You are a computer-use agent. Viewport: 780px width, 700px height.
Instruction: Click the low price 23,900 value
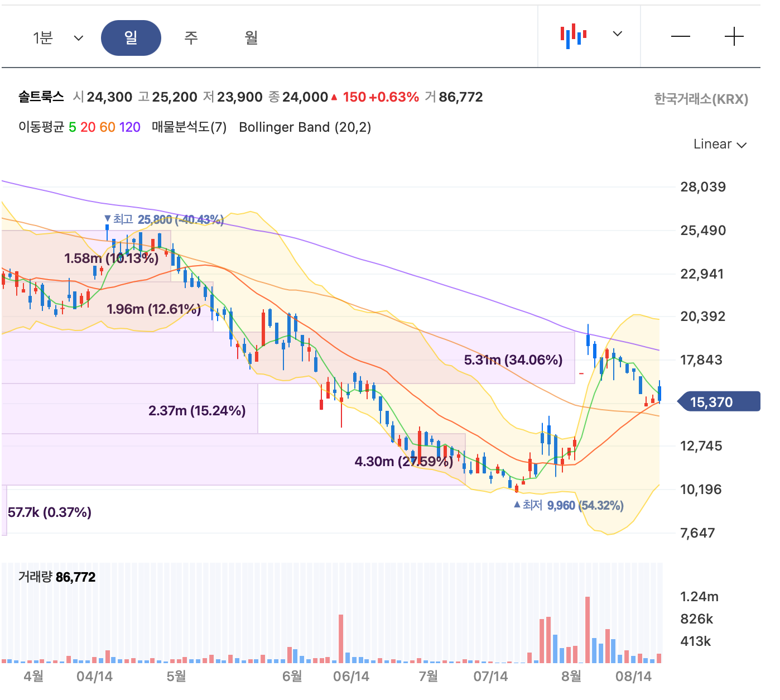pos(239,97)
